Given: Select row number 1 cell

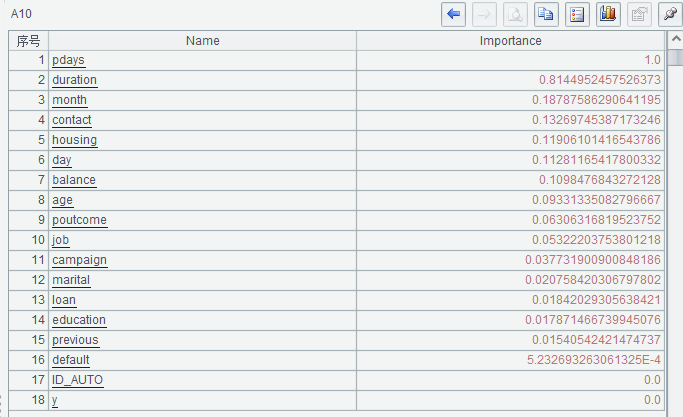Looking at the screenshot, I should coord(28,60).
